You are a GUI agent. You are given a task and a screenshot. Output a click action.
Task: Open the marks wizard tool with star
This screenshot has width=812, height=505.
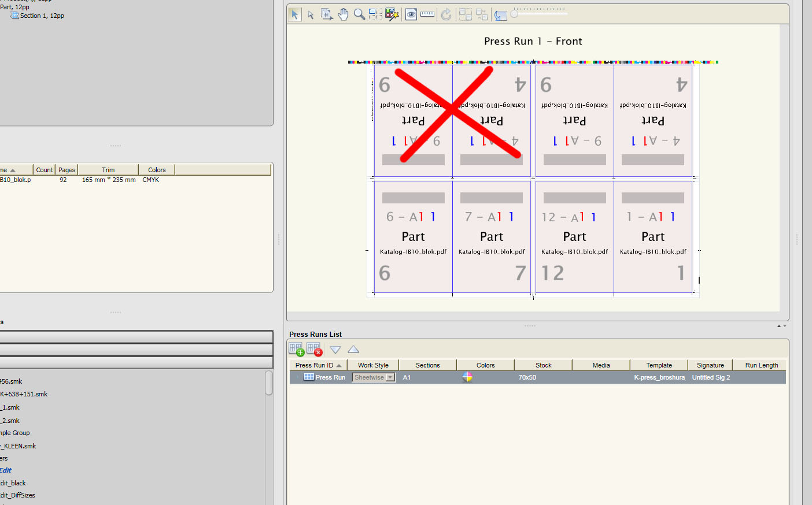(x=392, y=14)
